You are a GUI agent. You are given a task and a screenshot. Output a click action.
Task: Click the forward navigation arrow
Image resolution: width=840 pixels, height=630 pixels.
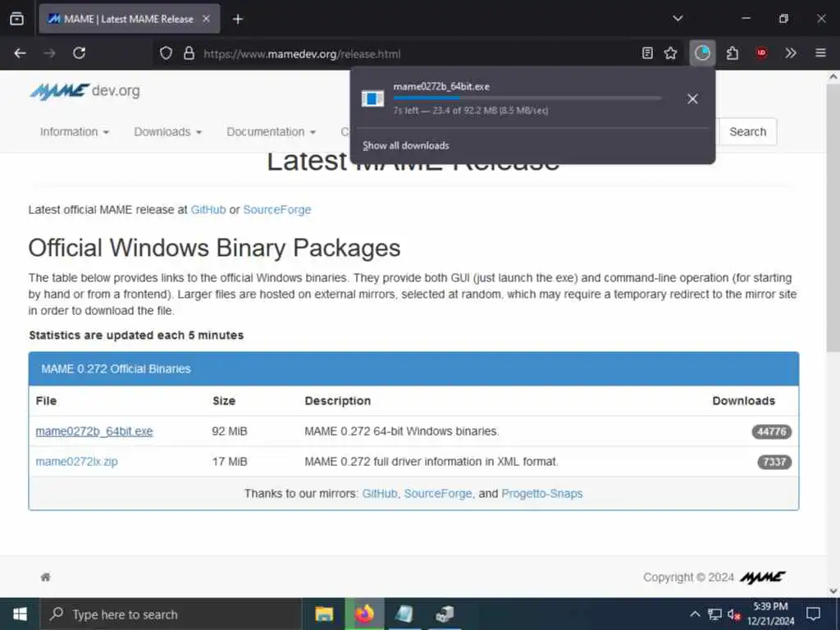click(50, 53)
